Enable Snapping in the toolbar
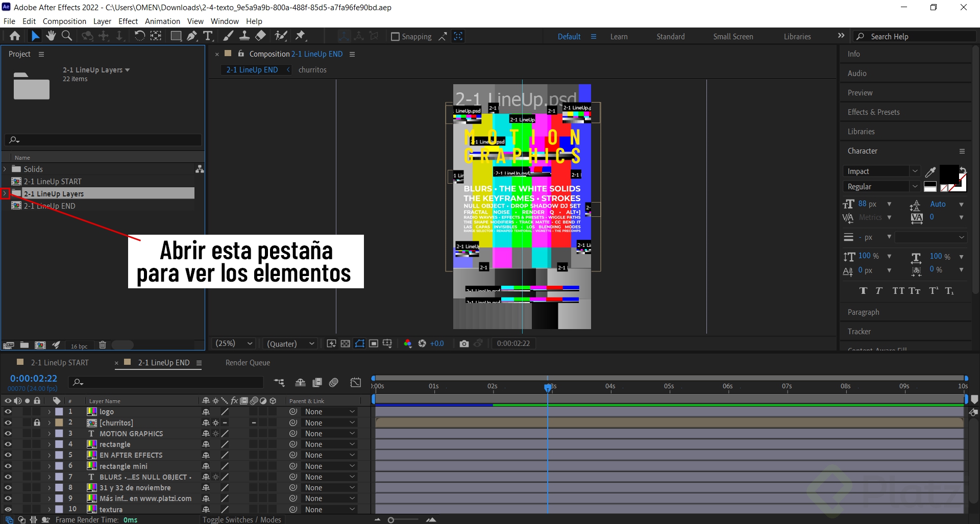The image size is (980, 524). [395, 36]
